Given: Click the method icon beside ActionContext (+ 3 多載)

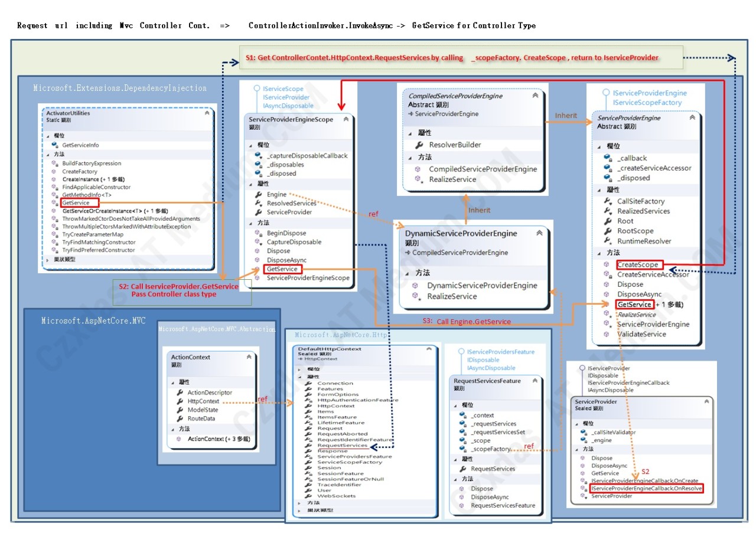Looking at the screenshot, I should (179, 439).
